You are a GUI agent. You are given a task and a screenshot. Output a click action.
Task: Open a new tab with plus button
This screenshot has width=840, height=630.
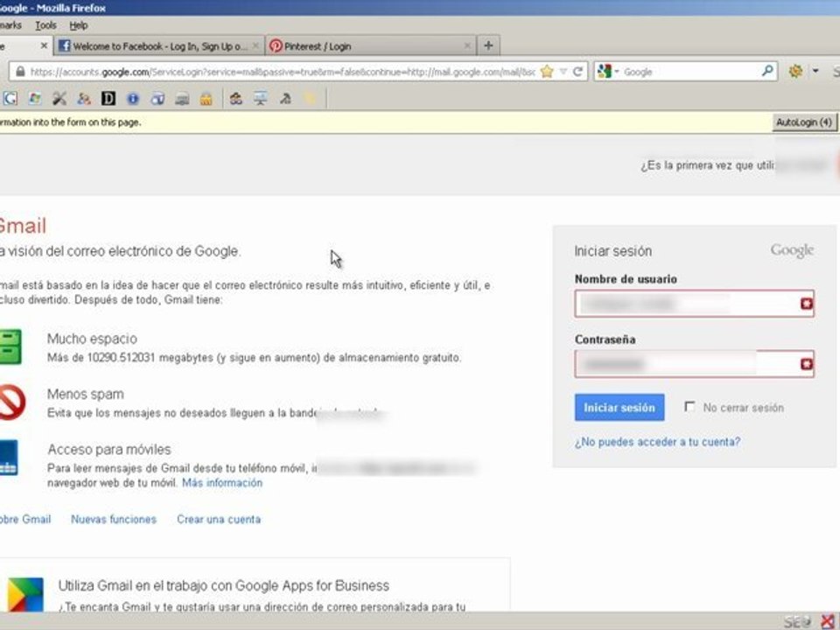pos(488,46)
